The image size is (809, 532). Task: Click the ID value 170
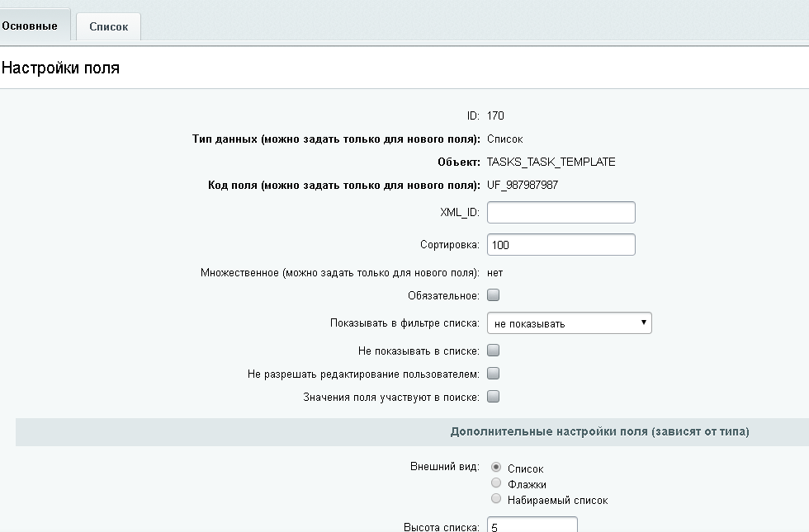(495, 115)
